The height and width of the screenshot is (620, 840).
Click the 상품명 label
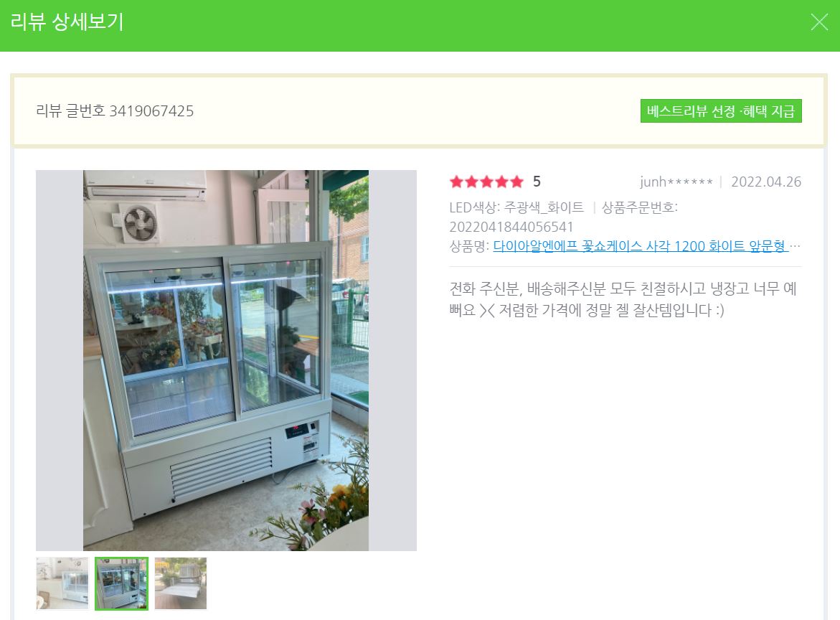[x=469, y=246]
